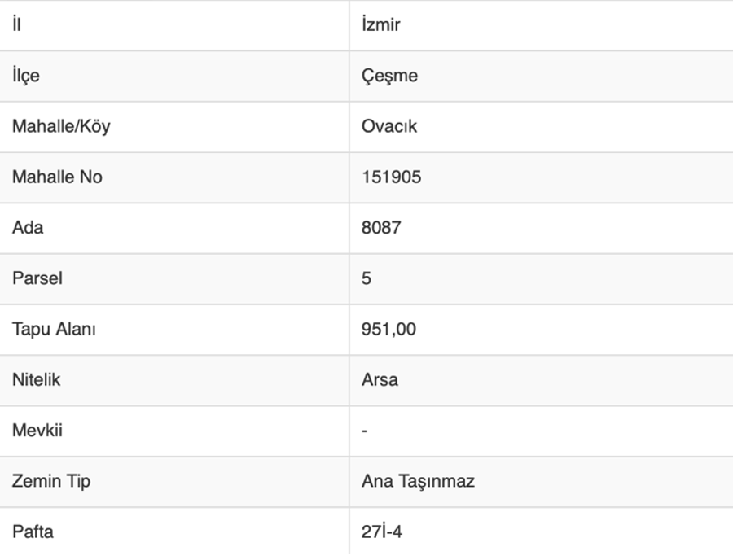Select the Arsa value in Nitelik row
733x560 pixels.
(380, 379)
